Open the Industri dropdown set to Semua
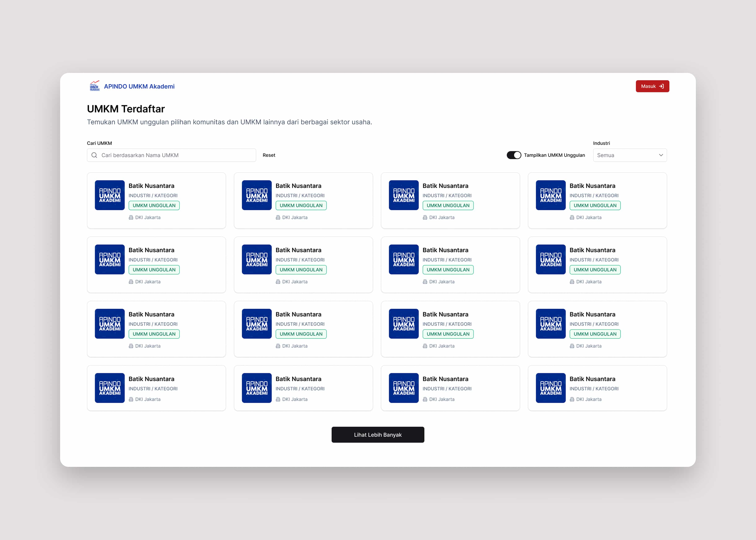 [630, 155]
